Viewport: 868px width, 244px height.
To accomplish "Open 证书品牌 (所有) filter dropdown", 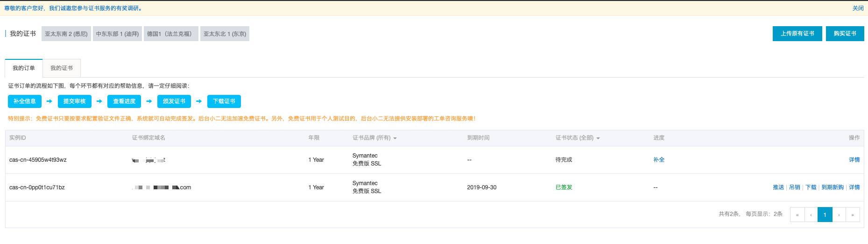I will pos(374,138).
